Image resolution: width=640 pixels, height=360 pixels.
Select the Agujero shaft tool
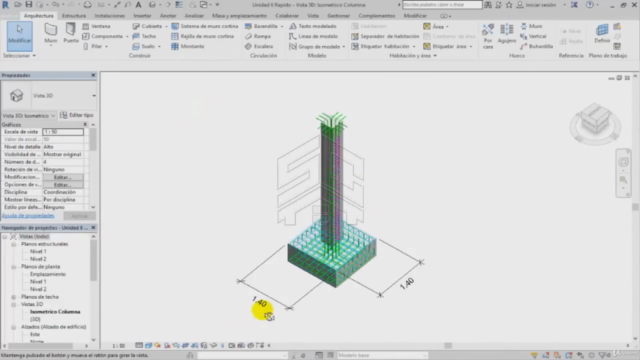507,33
